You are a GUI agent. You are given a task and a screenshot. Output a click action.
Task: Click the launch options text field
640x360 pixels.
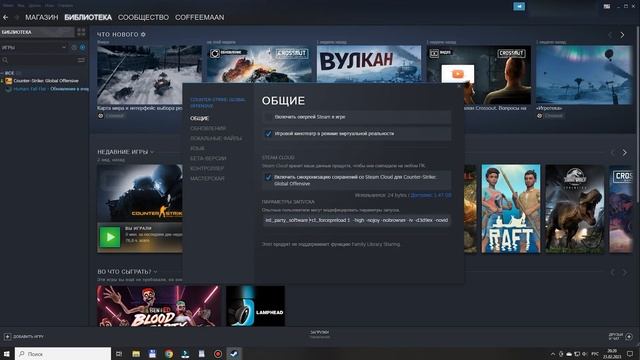357,220
